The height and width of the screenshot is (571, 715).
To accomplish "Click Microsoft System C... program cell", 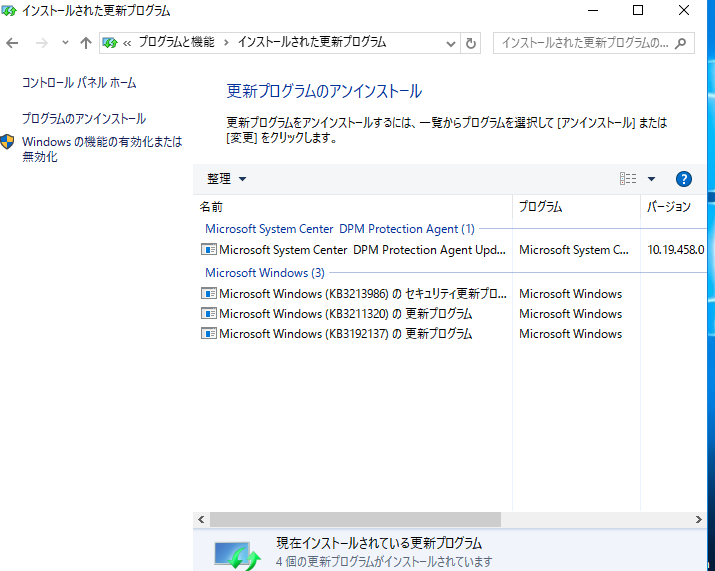I will [574, 250].
